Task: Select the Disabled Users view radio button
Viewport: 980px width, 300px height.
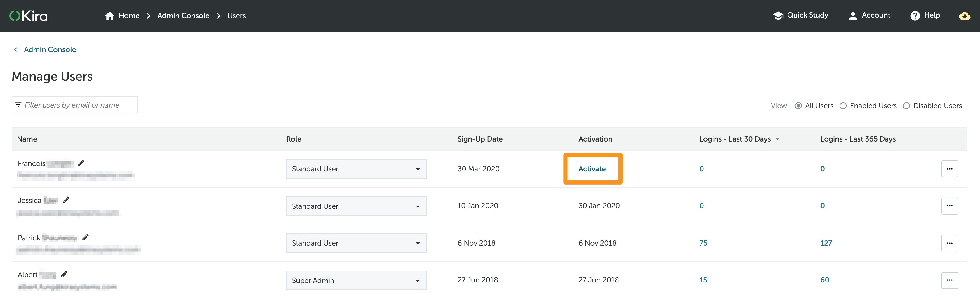Action: 906,106
